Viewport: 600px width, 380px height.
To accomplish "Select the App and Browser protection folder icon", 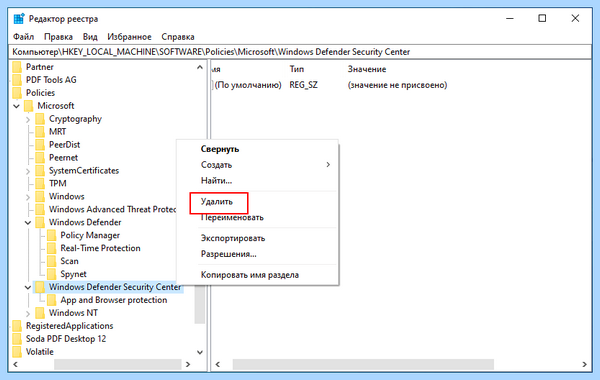I will (52, 300).
